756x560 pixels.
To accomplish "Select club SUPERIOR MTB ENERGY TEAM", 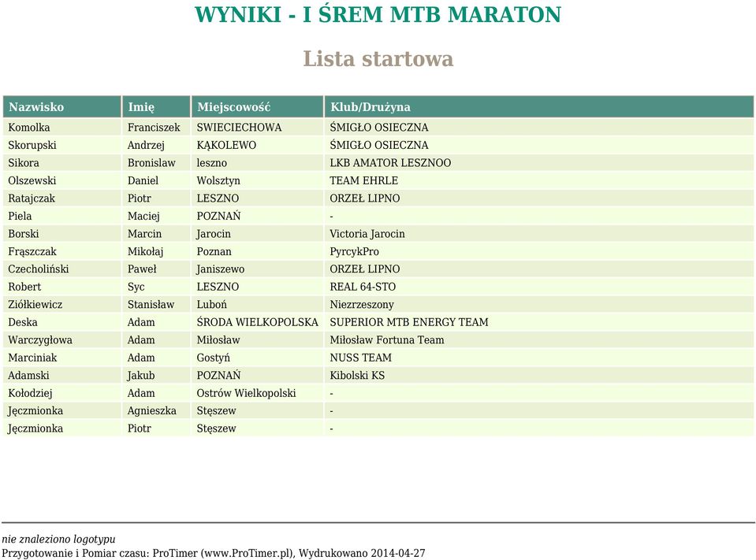I will tap(409, 322).
